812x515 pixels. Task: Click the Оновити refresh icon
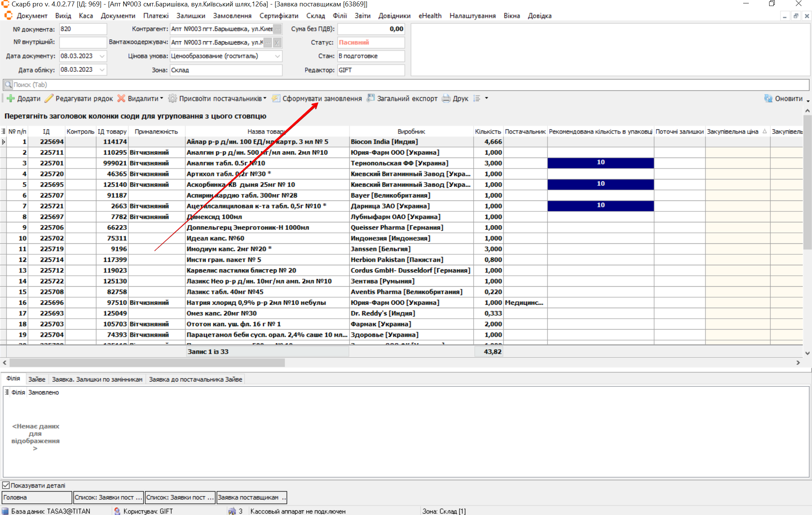point(768,99)
